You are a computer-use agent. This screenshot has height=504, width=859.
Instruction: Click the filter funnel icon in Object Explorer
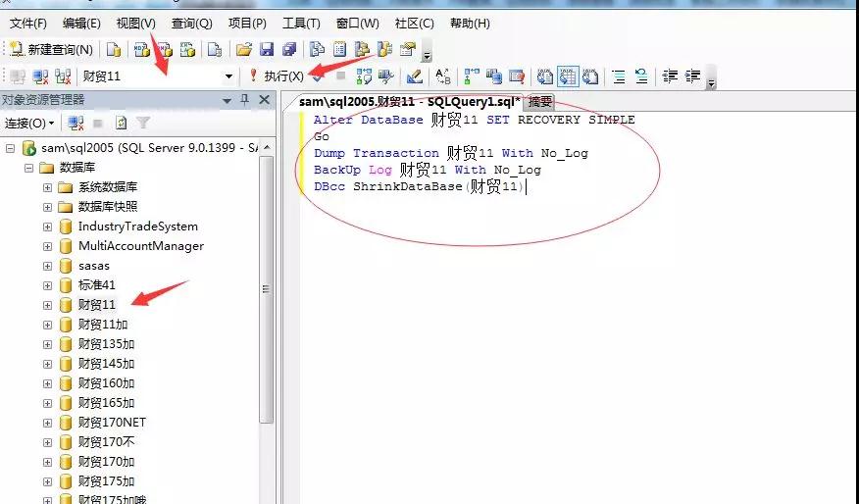143,123
